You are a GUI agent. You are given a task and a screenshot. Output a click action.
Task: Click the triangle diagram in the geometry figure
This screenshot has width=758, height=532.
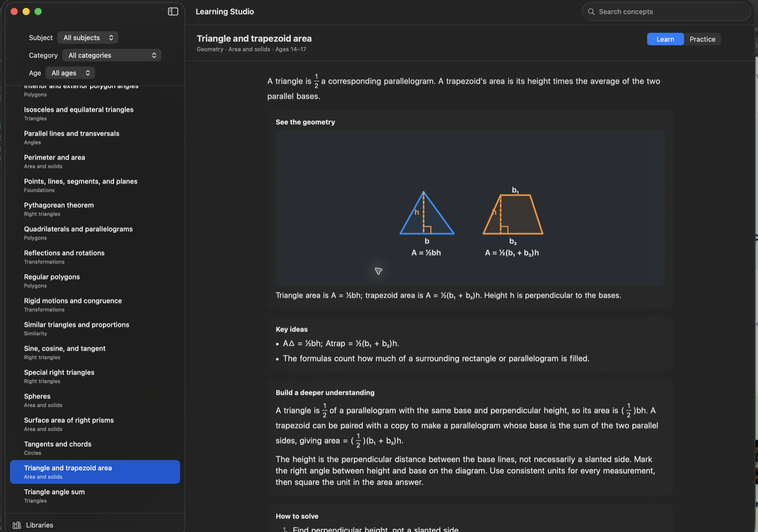(x=427, y=213)
